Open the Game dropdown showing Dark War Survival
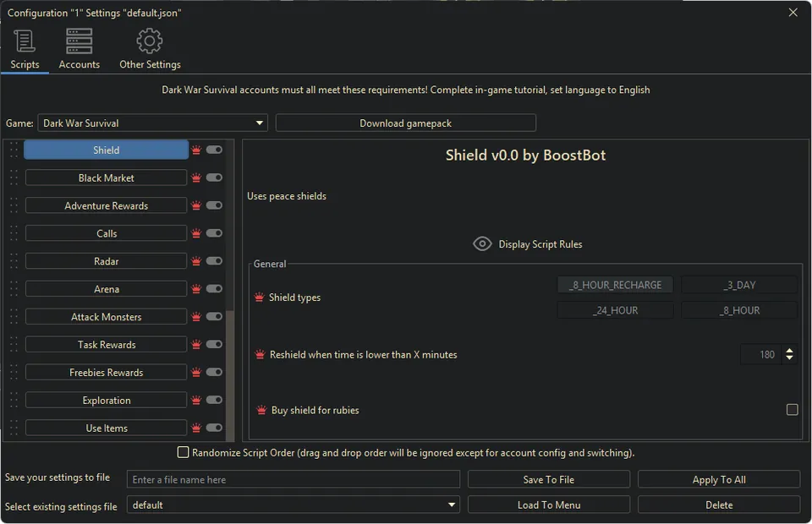This screenshot has width=812, height=524. click(x=153, y=123)
